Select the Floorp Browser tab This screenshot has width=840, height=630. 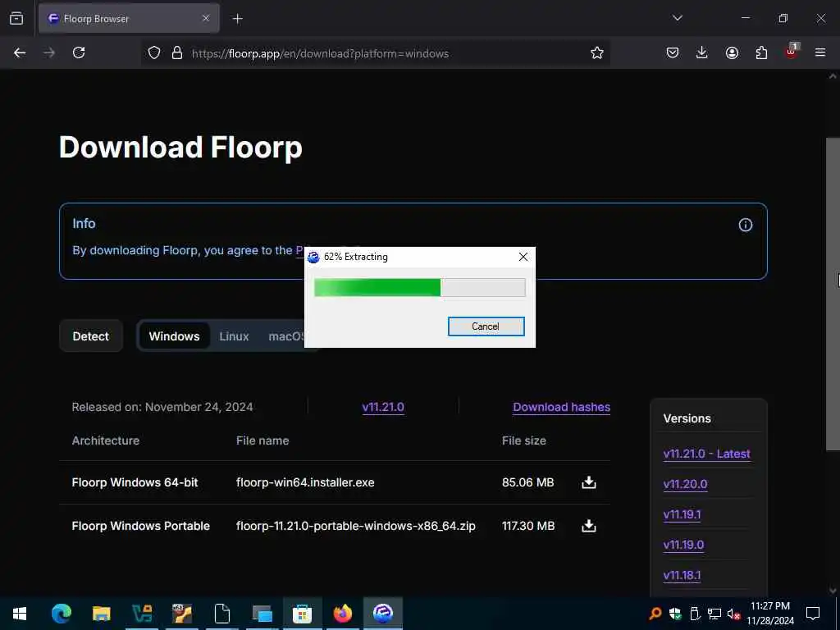(x=129, y=18)
